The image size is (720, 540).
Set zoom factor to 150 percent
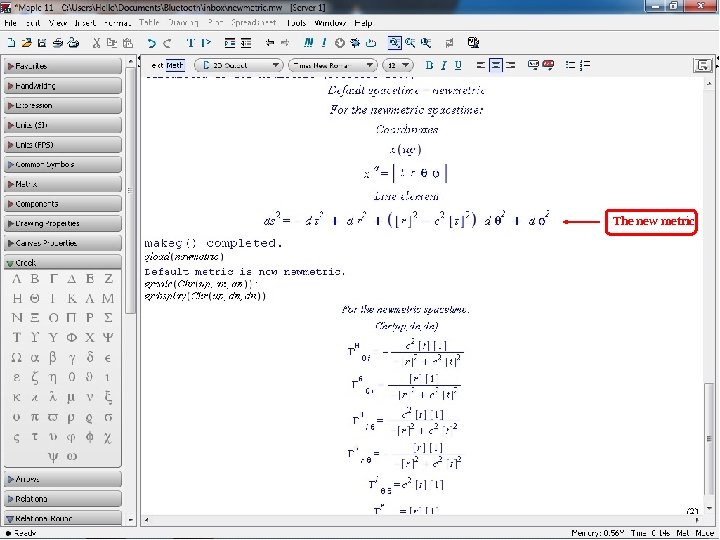[x=410, y=43]
